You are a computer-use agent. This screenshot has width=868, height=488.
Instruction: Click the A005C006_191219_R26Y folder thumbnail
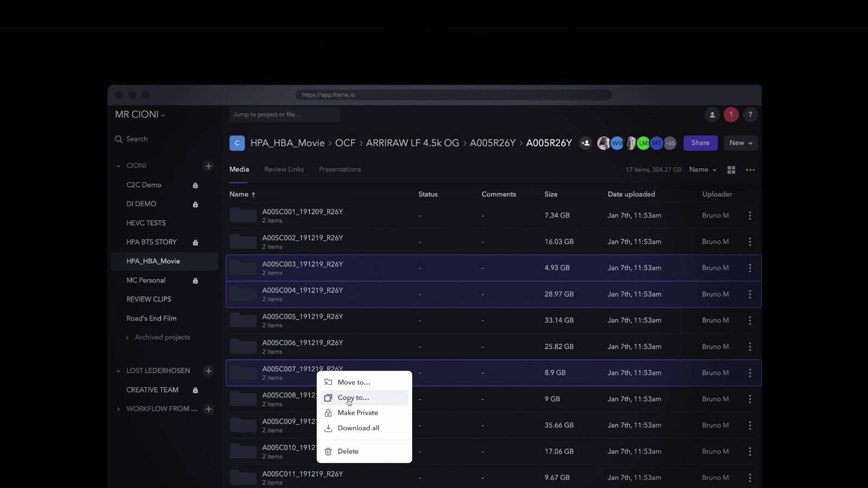[243, 346]
